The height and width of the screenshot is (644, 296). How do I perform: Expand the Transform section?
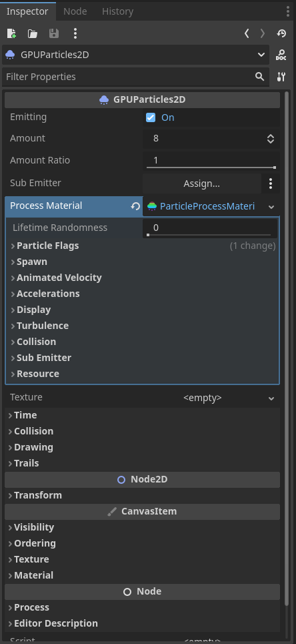click(x=35, y=495)
